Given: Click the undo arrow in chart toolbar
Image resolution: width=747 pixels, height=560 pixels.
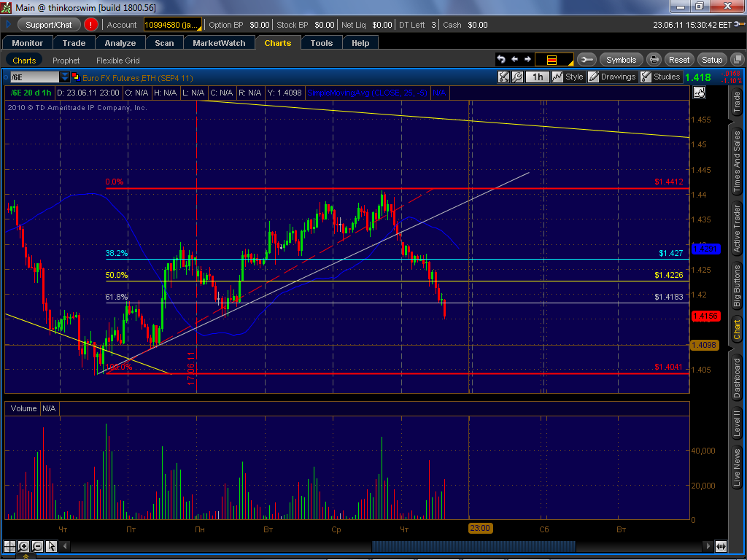Looking at the screenshot, I should tap(500, 60).
